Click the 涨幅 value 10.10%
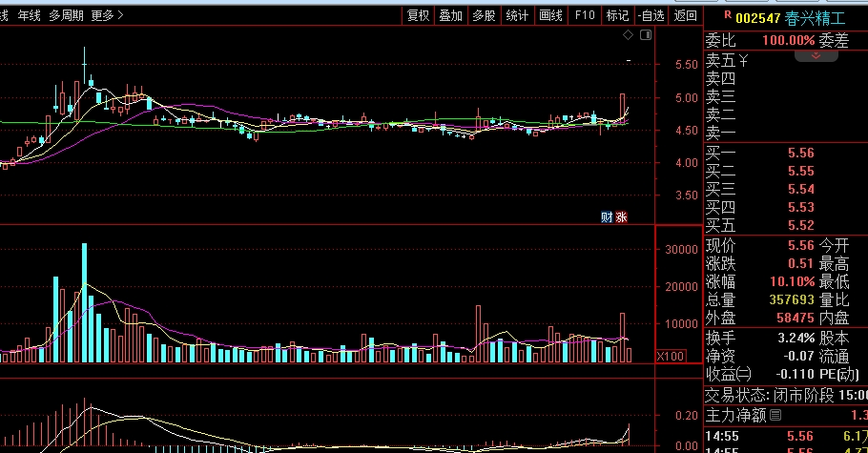Image resolution: width=868 pixels, height=453 pixels. (x=792, y=282)
